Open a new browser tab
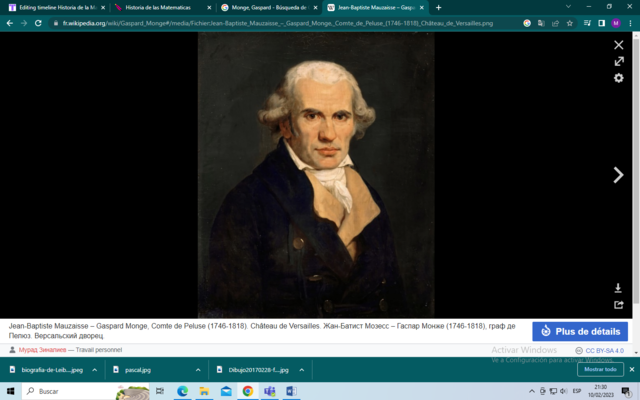The width and height of the screenshot is (640, 400). coord(438,7)
